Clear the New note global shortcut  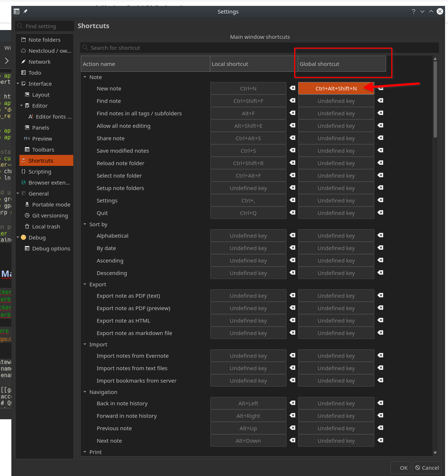[x=380, y=88]
